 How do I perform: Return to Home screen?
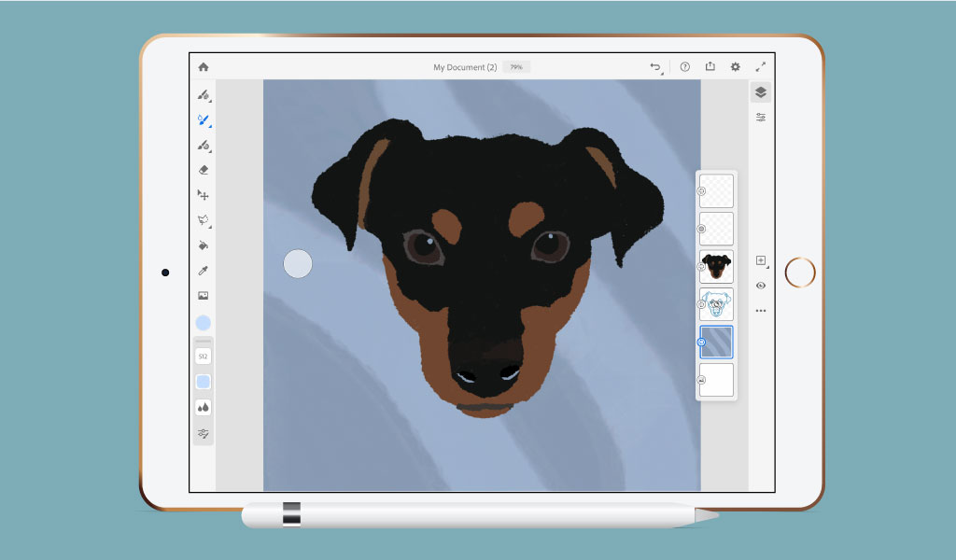202,66
